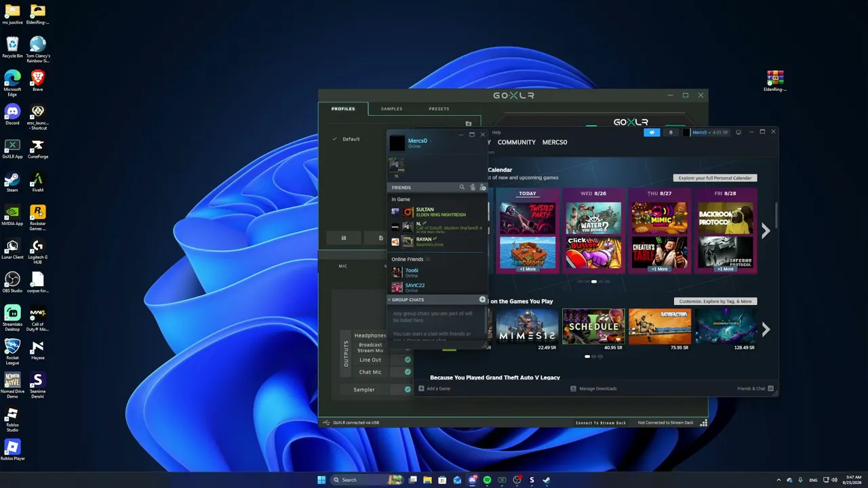Viewport: 868px width, 488px height.
Task: Select Brave browser desktop icon
Action: pos(37,81)
